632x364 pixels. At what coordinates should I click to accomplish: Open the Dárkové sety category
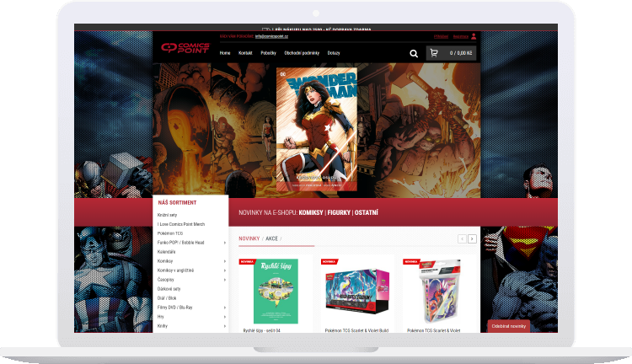point(169,289)
